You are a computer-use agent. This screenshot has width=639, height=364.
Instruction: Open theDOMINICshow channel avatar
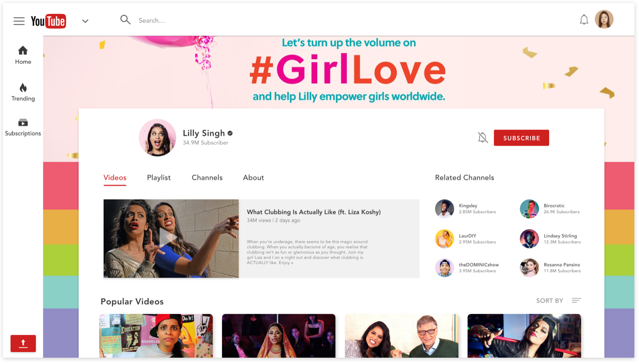(445, 268)
